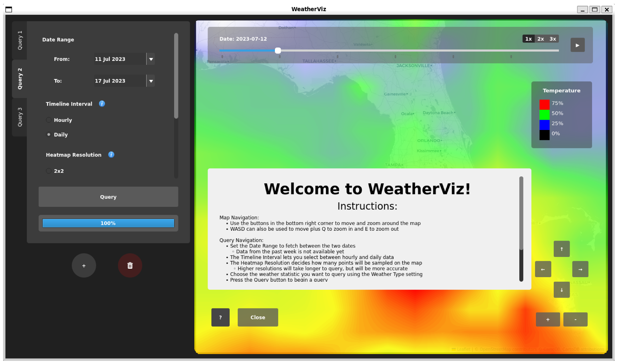Open the To date dropdown

click(x=151, y=81)
